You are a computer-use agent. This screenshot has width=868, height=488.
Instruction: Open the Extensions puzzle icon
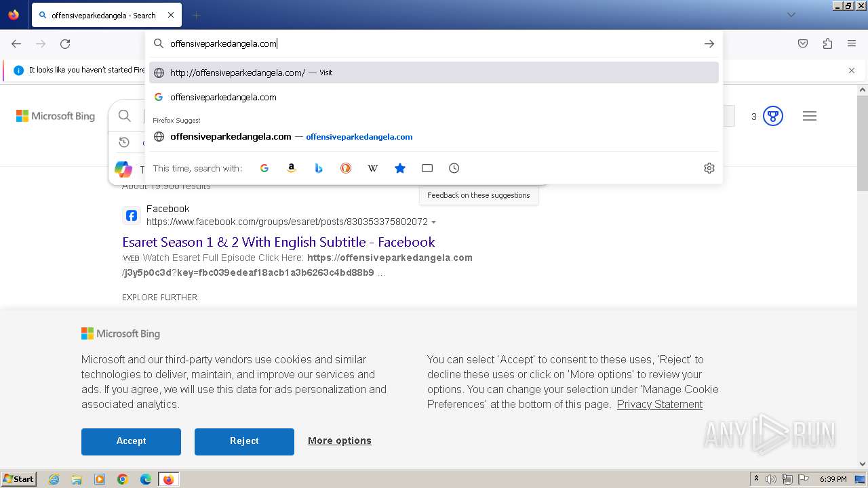point(827,43)
